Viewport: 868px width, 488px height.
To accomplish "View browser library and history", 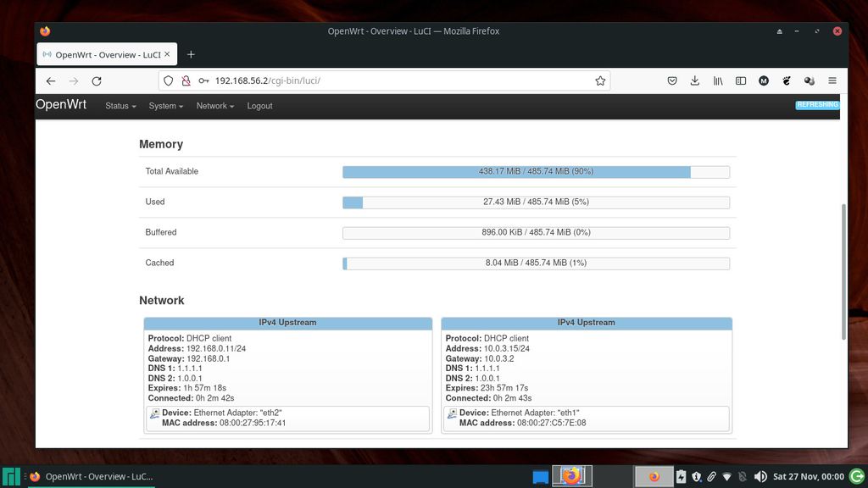I will click(x=718, y=80).
